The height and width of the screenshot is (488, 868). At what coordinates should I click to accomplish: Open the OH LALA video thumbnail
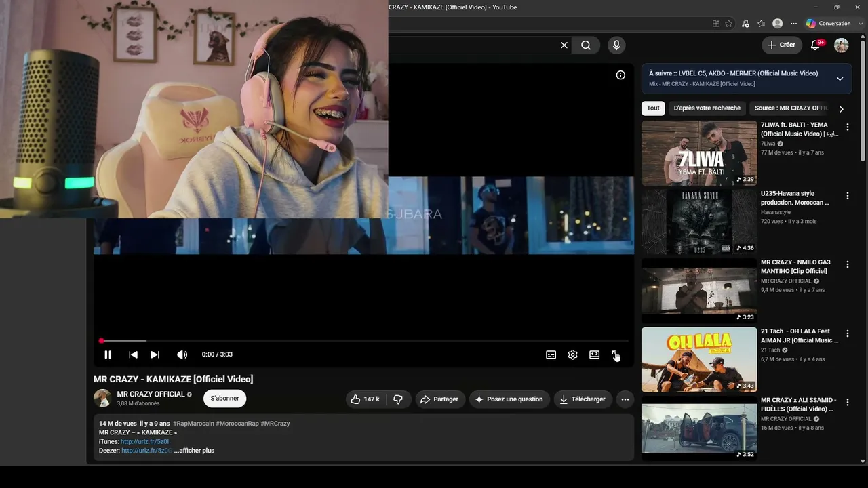699,360
